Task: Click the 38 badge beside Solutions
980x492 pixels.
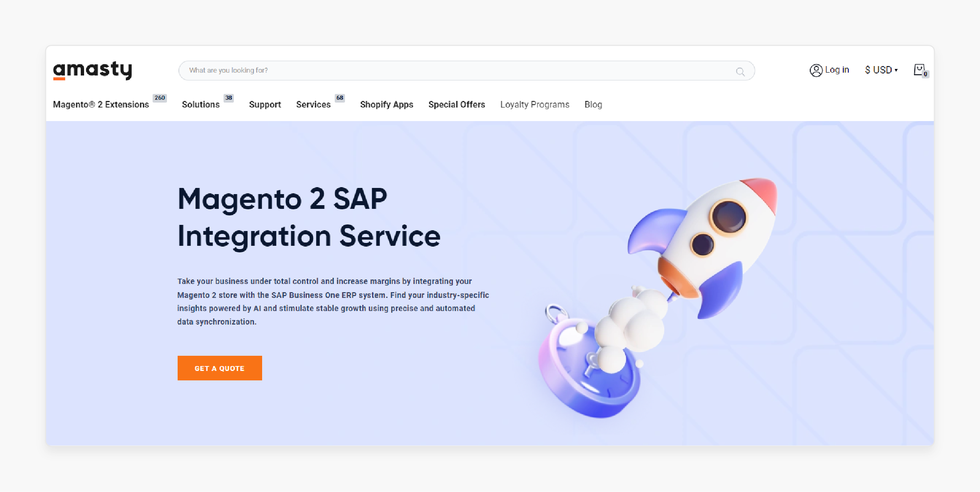Action: [x=228, y=98]
